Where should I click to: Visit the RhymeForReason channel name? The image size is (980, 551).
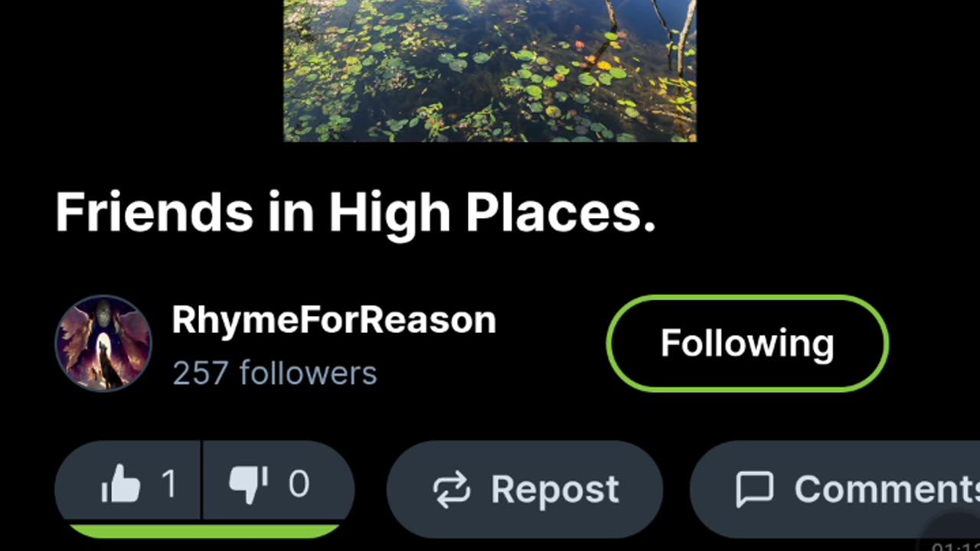[334, 320]
